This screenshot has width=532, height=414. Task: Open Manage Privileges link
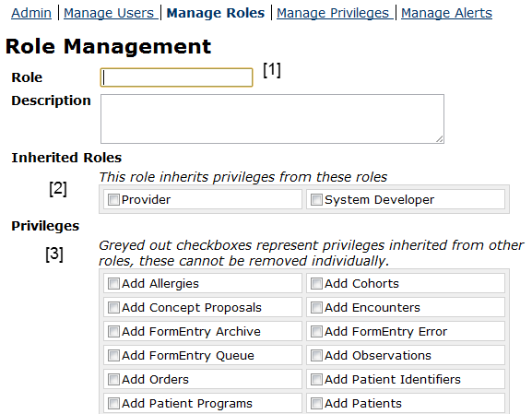(333, 13)
